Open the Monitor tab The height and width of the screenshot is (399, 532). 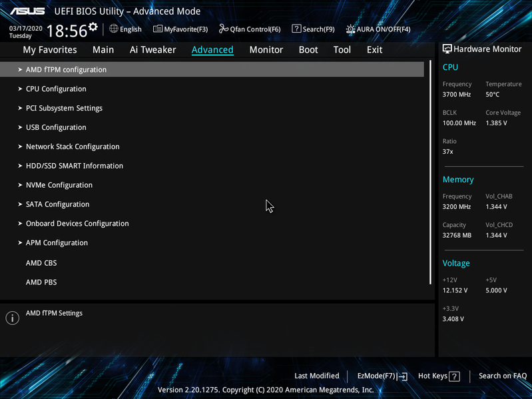click(x=266, y=50)
